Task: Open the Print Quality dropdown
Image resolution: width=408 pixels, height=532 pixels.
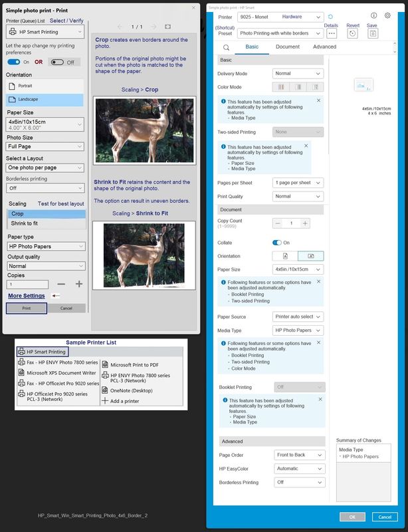Action: click(298, 196)
